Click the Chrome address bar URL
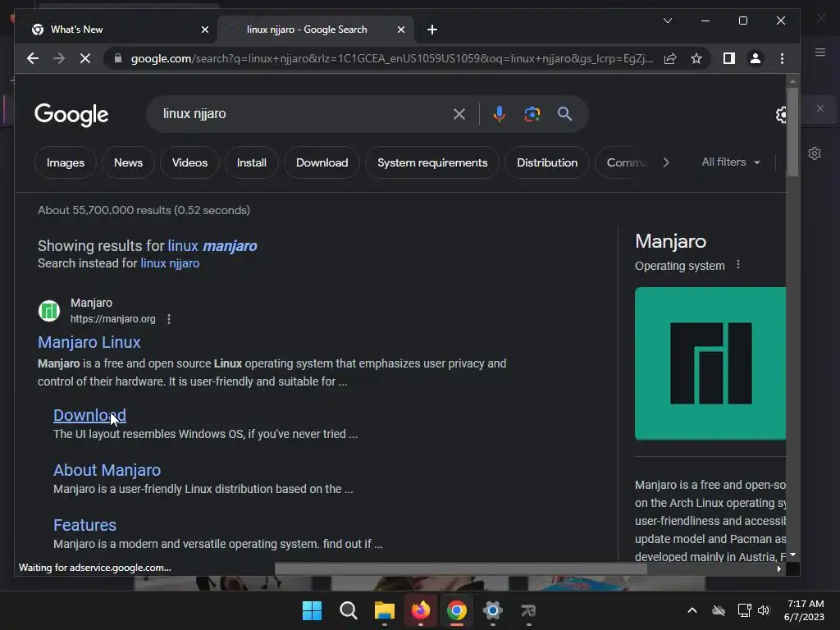The height and width of the screenshot is (630, 840). click(391, 58)
